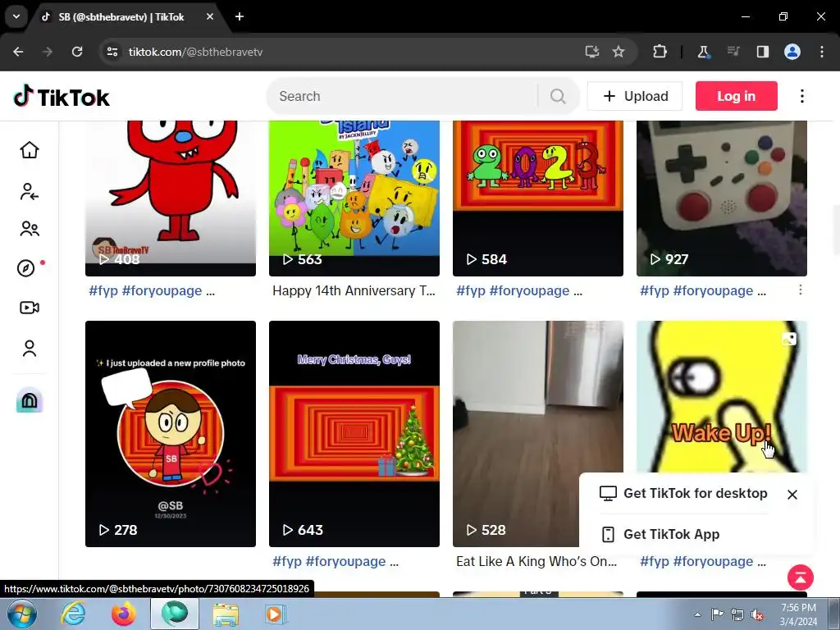This screenshot has width=840, height=630.
Task: Click the site information icon in address bar
Action: (112, 52)
